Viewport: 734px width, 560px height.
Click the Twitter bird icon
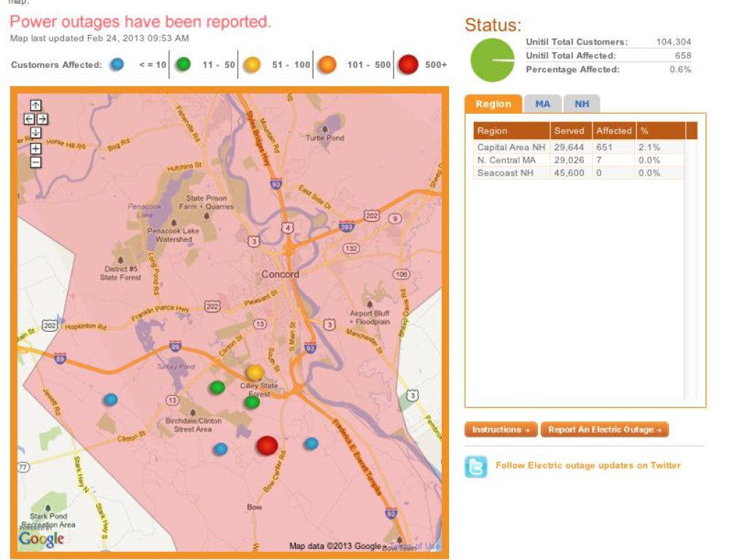pos(476,467)
